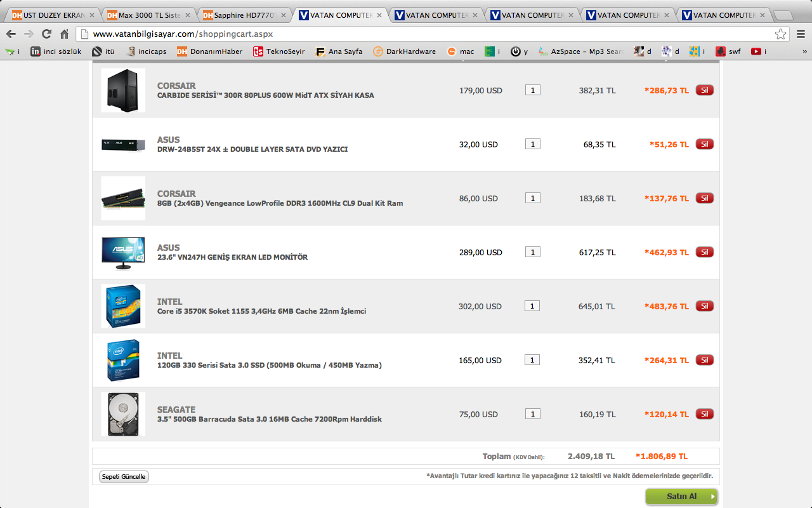Select the 617,25 TL price
The image size is (812, 508).
click(x=597, y=252)
